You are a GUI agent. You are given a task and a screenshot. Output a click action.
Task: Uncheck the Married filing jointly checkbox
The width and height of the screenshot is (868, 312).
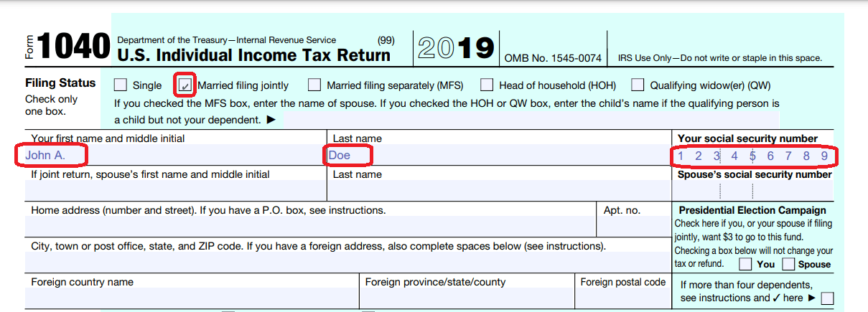185,85
